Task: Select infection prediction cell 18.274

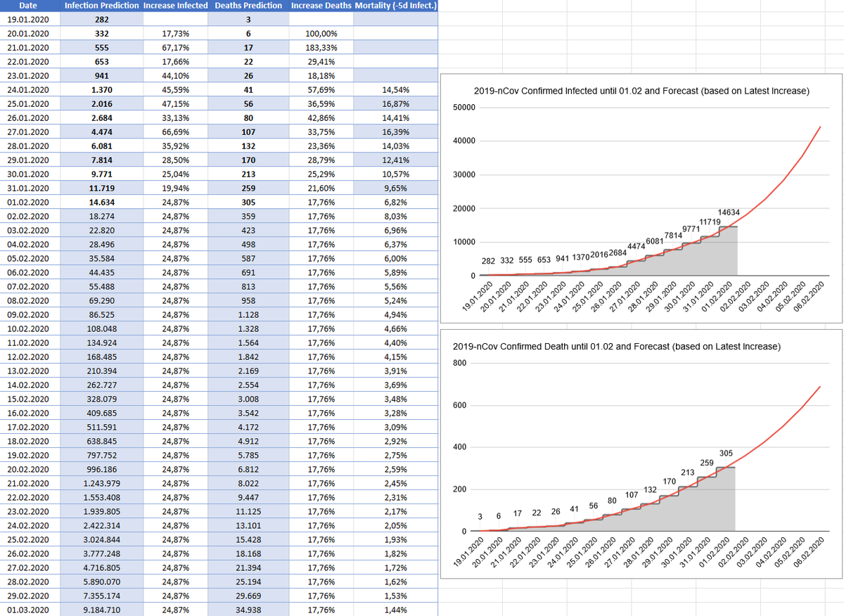Action: point(101,217)
